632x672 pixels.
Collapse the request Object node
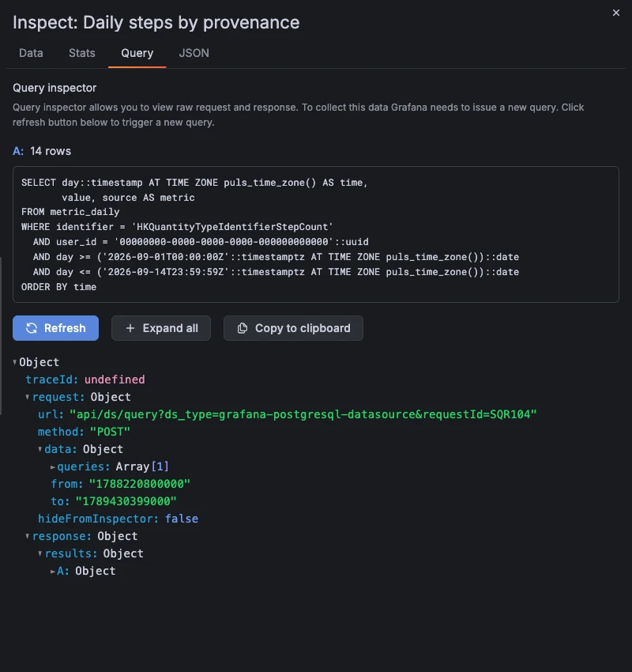(28, 397)
